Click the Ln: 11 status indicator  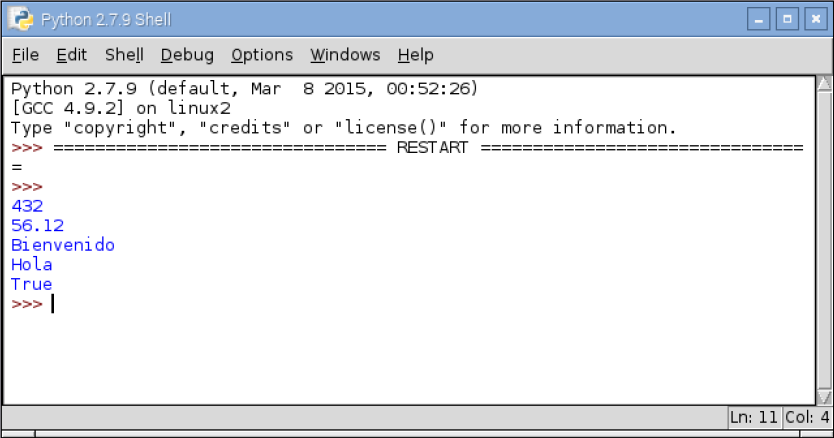(754, 417)
